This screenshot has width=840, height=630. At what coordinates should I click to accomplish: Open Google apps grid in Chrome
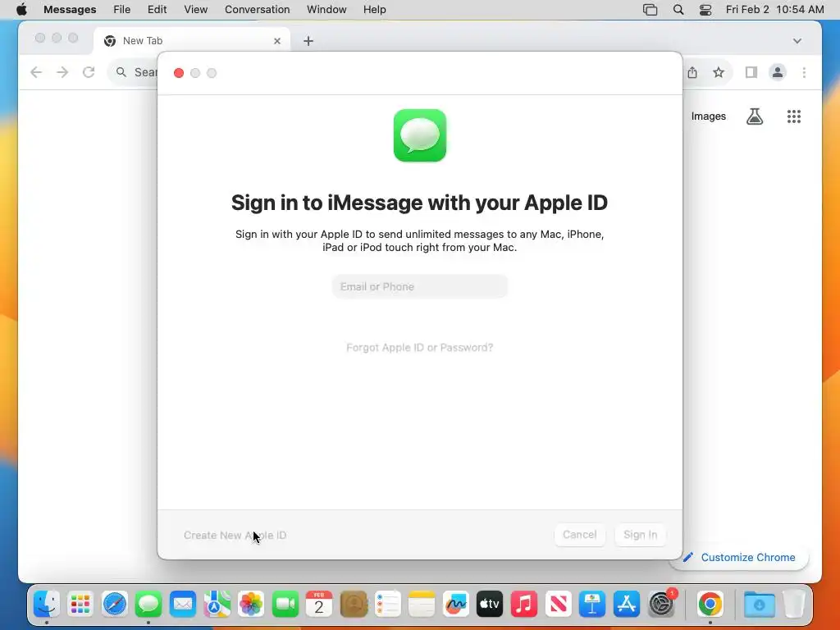click(x=793, y=116)
